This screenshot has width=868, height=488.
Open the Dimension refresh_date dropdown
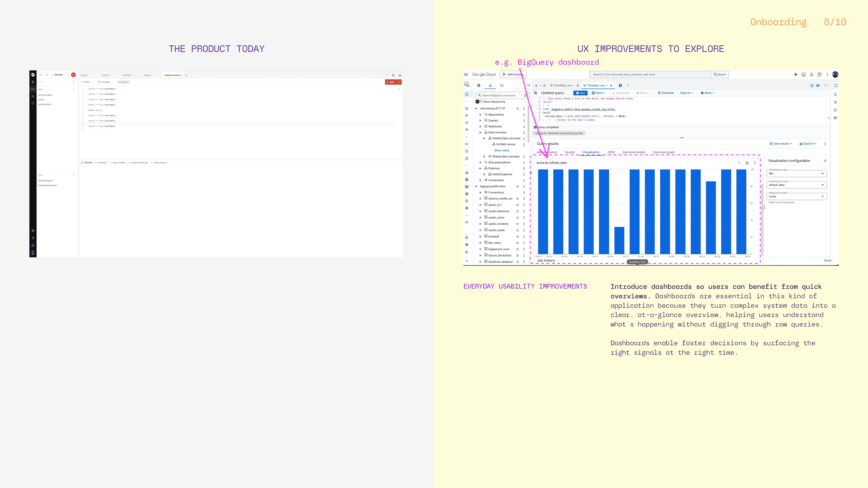[x=797, y=185]
